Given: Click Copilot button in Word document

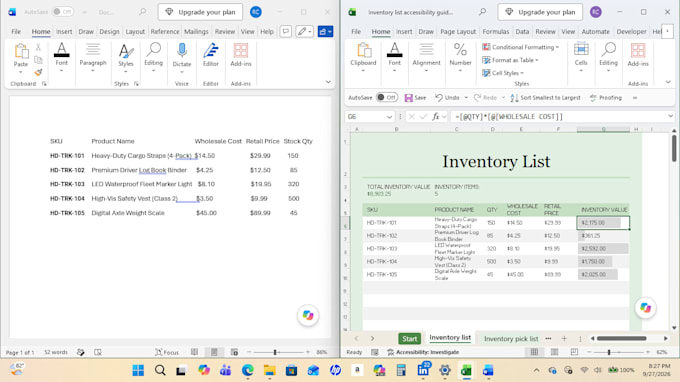Looking at the screenshot, I should click(308, 315).
